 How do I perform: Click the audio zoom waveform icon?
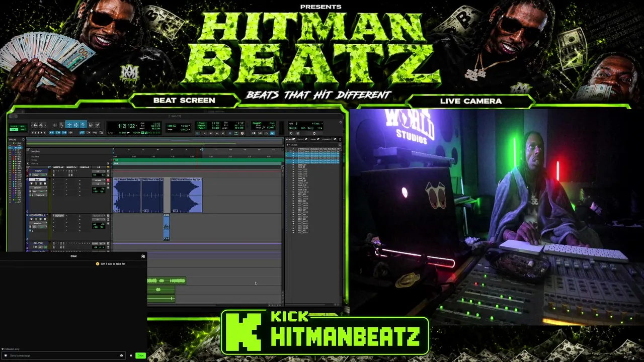point(36,125)
